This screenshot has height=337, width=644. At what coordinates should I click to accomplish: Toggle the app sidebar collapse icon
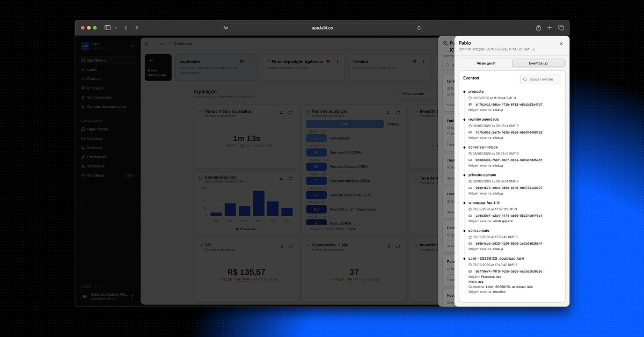[x=148, y=43]
